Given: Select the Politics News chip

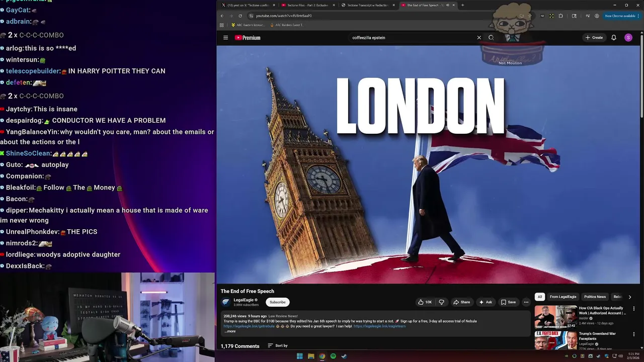Looking at the screenshot, I should click(x=595, y=297).
